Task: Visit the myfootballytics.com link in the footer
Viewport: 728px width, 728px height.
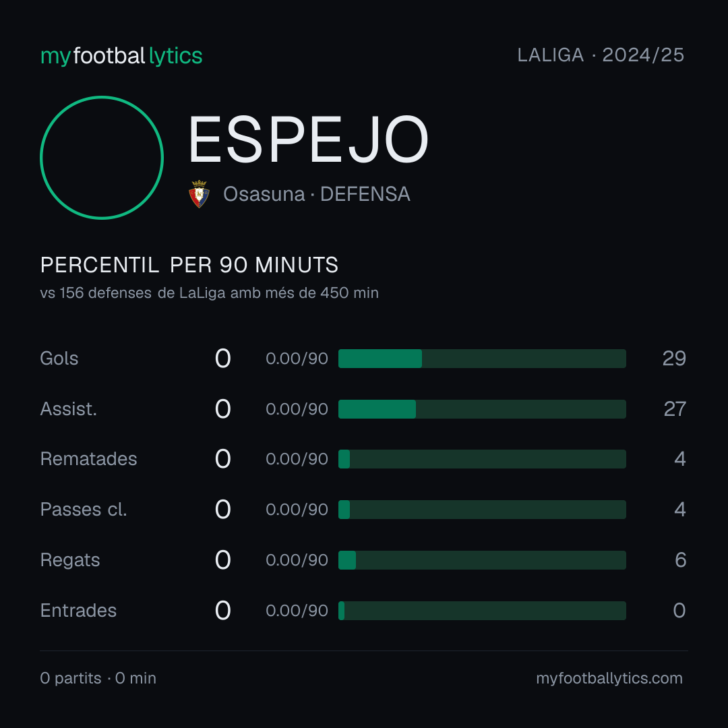Action: [609, 678]
